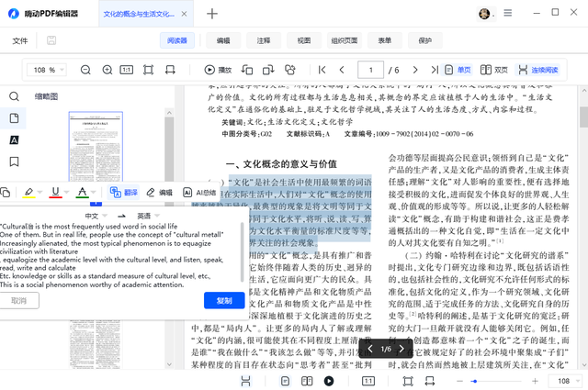Click 复制 button to copy translation
This screenshot has width=588, height=390.
pyautogui.click(x=224, y=300)
